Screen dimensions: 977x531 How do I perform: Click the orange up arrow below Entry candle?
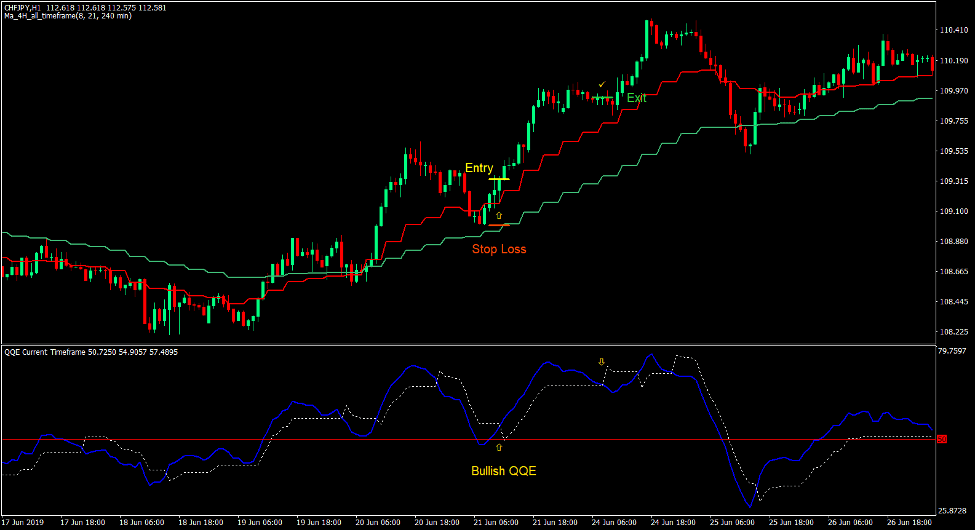(499, 216)
